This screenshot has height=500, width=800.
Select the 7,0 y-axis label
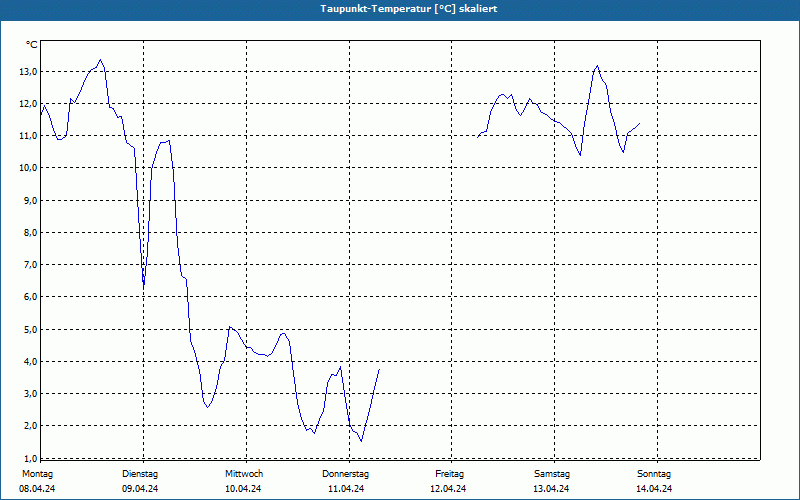point(30,265)
